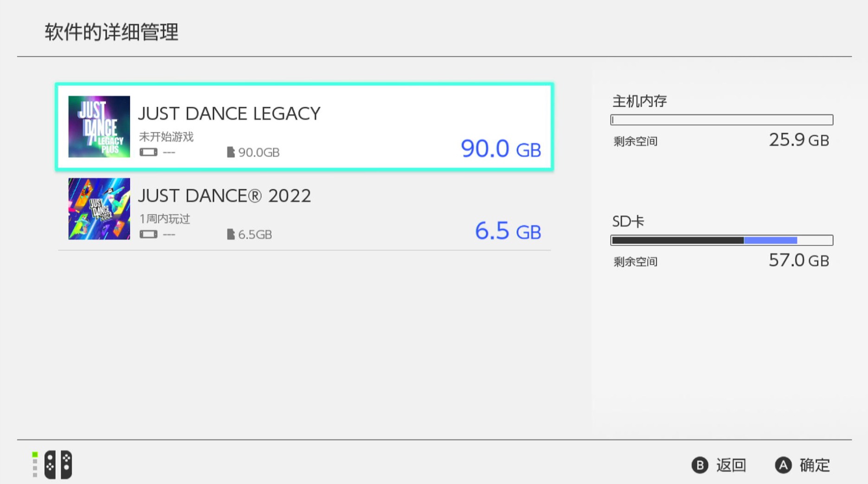Click the large blue 6.5 GB size
The height and width of the screenshot is (484, 868).
tap(508, 231)
